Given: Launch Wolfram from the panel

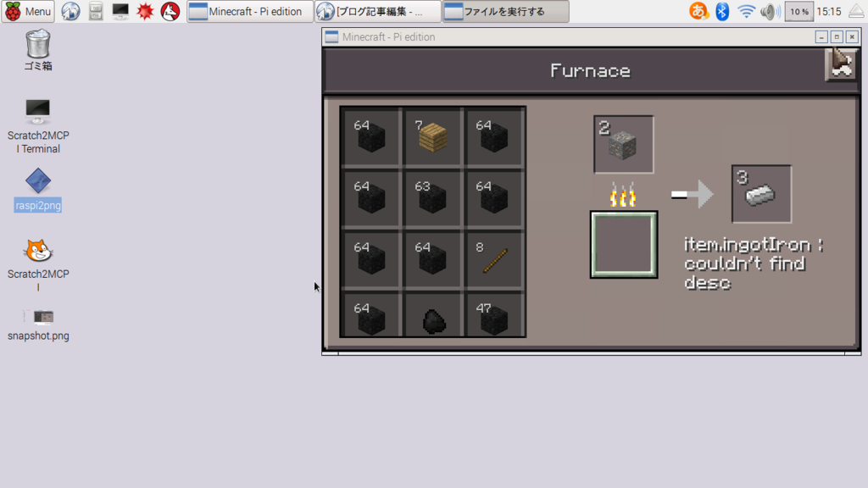Looking at the screenshot, I should coord(170,11).
